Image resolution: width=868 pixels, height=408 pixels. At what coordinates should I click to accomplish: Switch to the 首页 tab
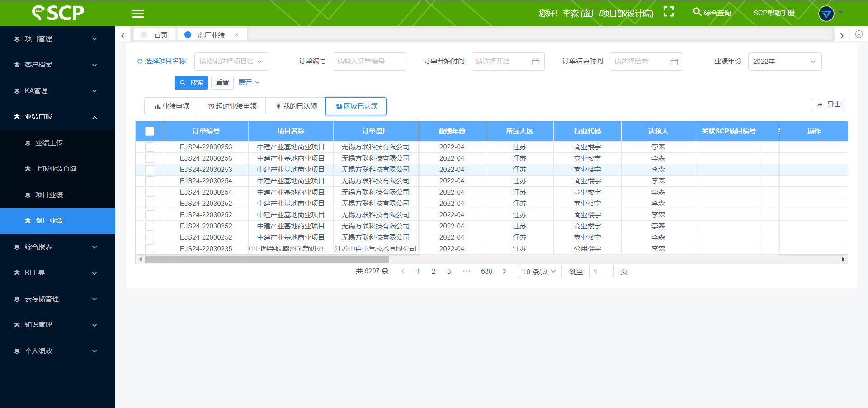(x=154, y=35)
